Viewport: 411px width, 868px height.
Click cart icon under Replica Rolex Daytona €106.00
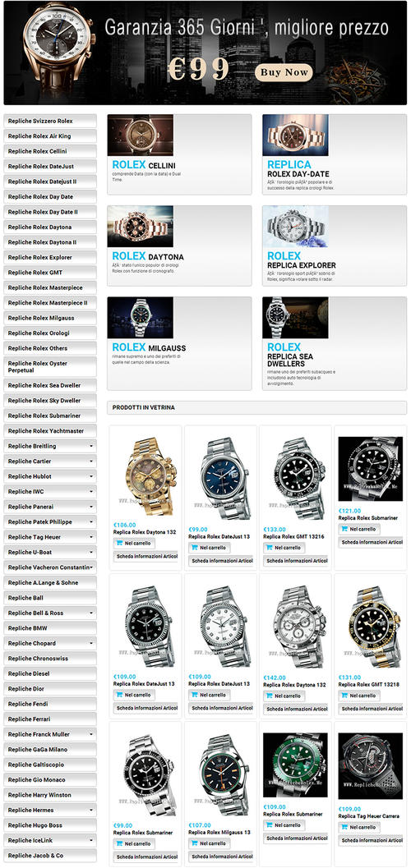tap(119, 543)
